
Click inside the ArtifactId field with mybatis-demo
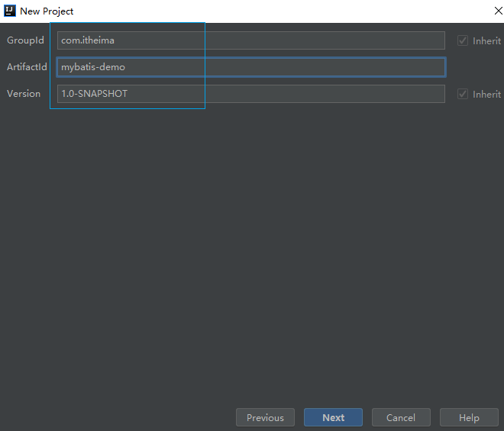pos(250,67)
